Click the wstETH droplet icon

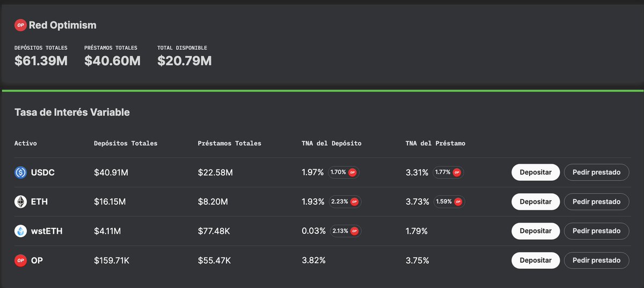tap(20, 231)
